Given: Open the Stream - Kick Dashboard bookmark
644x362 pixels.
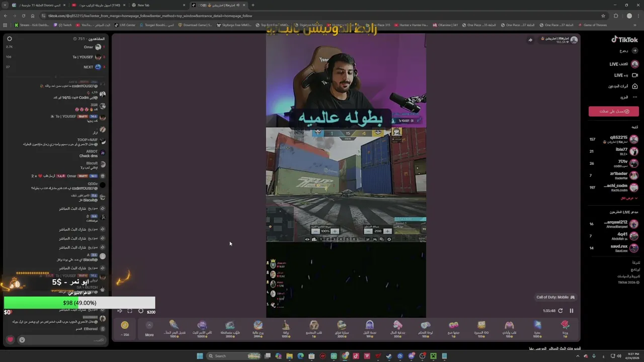Looking at the screenshot, I should point(32,25).
